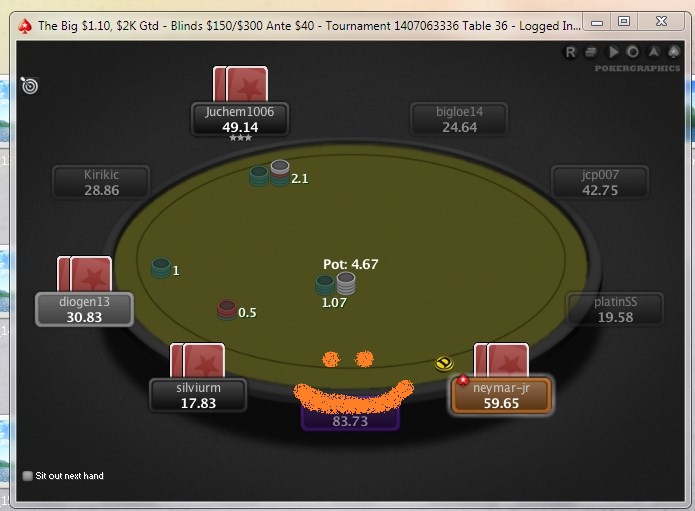Click the upward arrow table icon
The height and width of the screenshot is (511, 695).
(x=653, y=52)
